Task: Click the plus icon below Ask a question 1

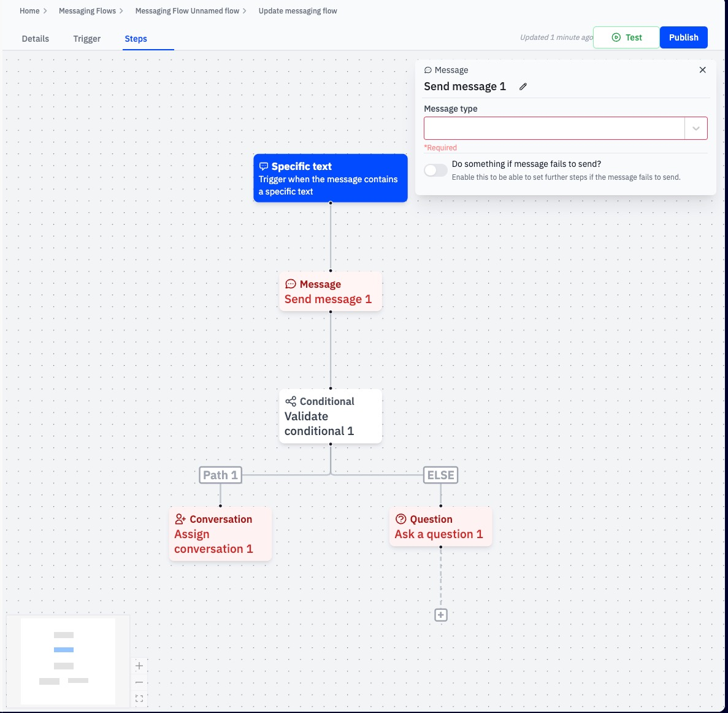Action: click(440, 615)
